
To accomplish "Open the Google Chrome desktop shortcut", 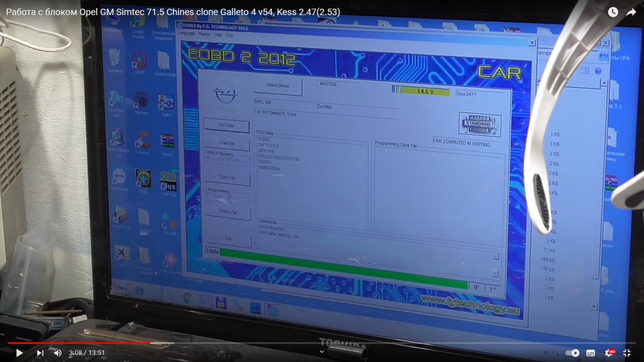I will coord(138,25).
